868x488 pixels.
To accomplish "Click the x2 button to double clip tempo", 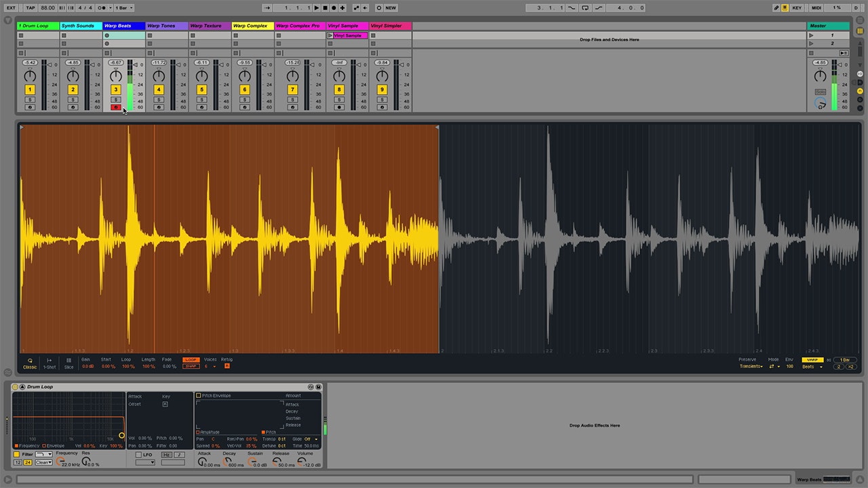I will click(850, 366).
